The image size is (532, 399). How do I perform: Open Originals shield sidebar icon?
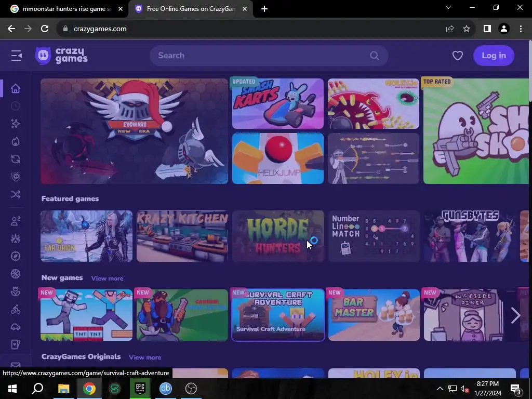pos(16,177)
